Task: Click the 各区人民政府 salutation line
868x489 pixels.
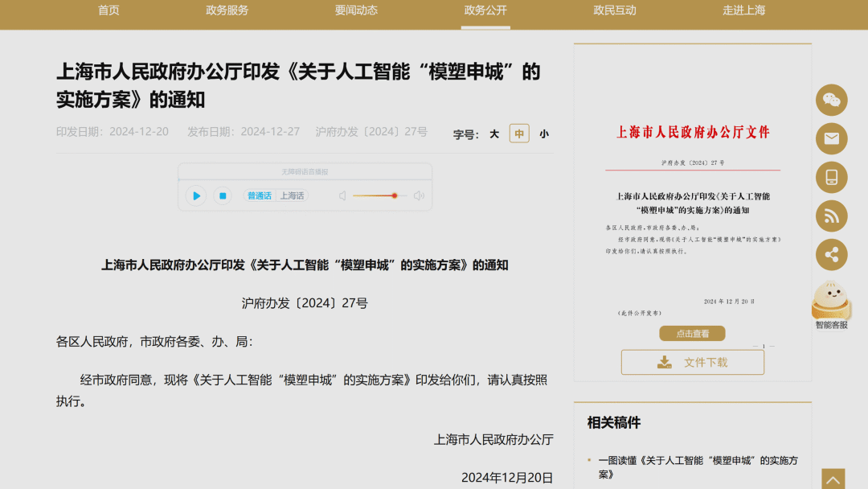Action: [x=154, y=342]
